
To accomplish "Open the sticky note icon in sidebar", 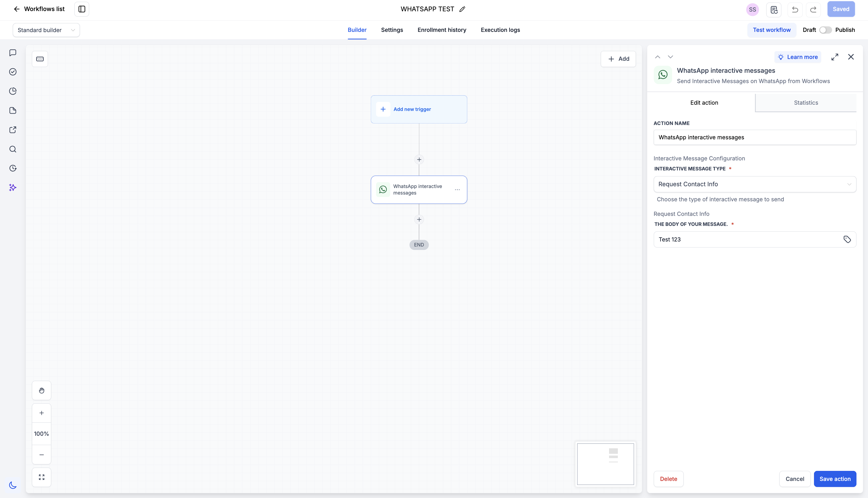I will [x=13, y=110].
